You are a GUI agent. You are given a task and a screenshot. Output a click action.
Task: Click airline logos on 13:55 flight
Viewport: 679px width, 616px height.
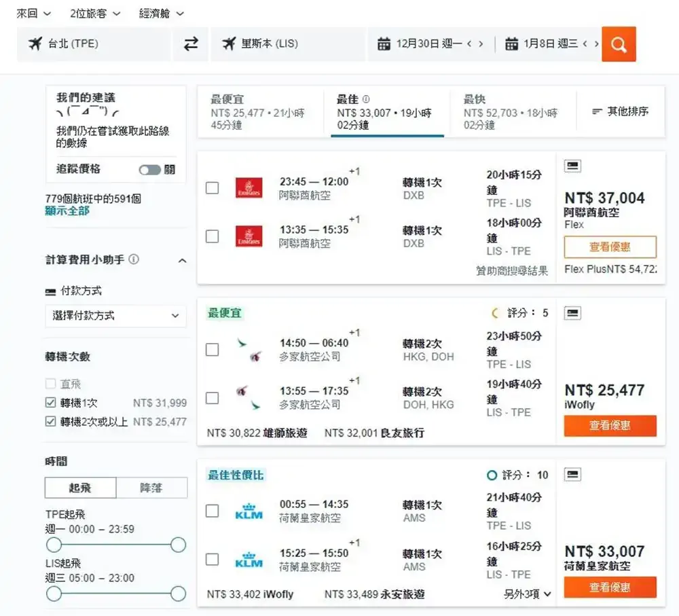pyautogui.click(x=249, y=398)
